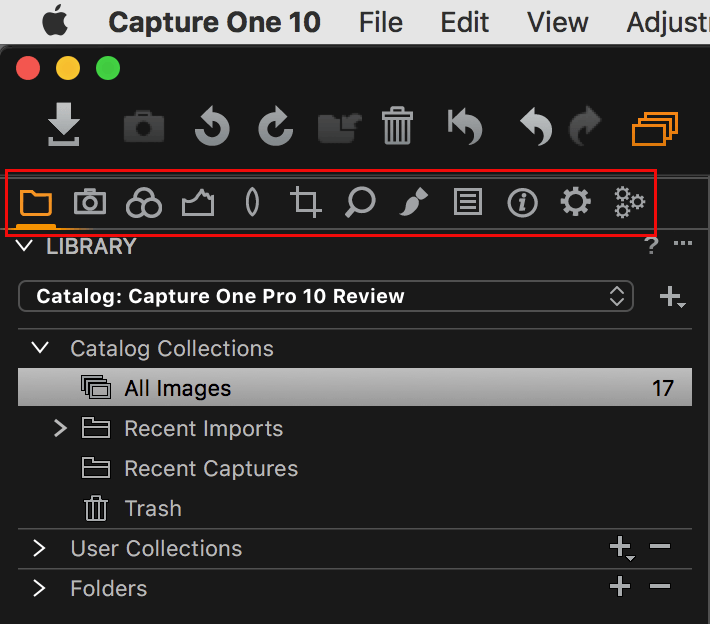Collapse the LIBRARY panel chevron
This screenshot has height=624, width=710.
coord(24,246)
